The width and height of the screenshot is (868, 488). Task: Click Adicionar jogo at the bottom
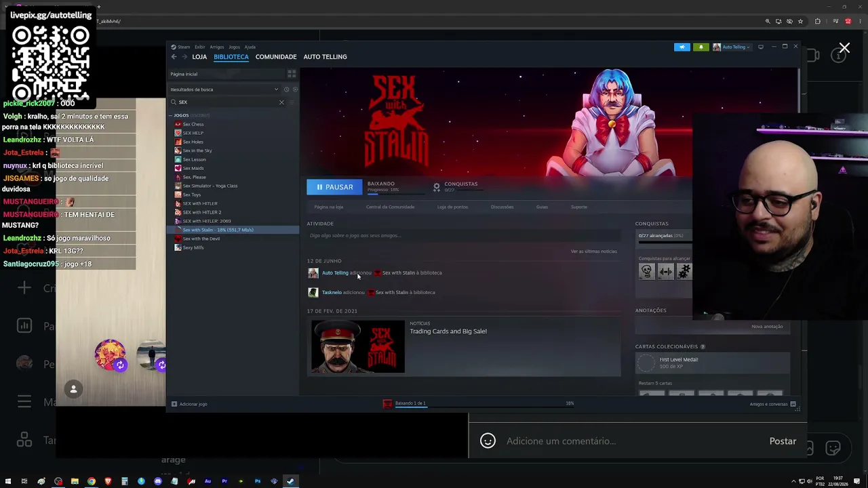(x=189, y=404)
